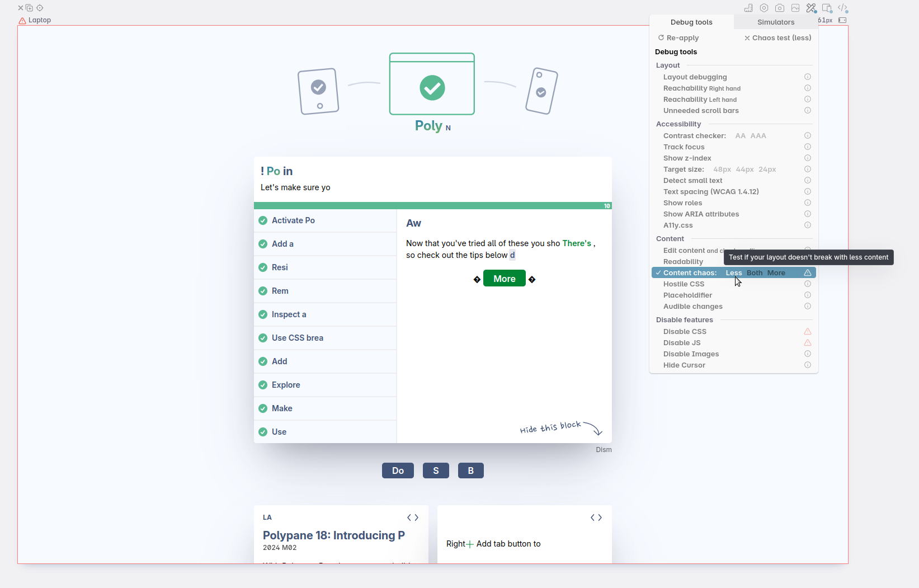Enable Layout debugging
The image size is (919, 588).
pyautogui.click(x=695, y=77)
